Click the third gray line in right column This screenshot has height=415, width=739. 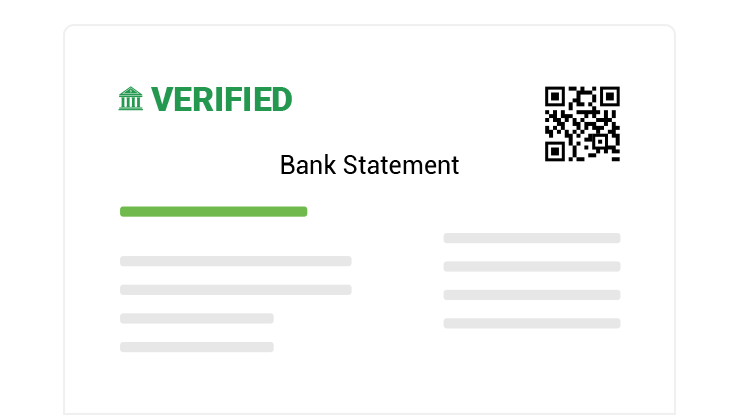coord(531,295)
